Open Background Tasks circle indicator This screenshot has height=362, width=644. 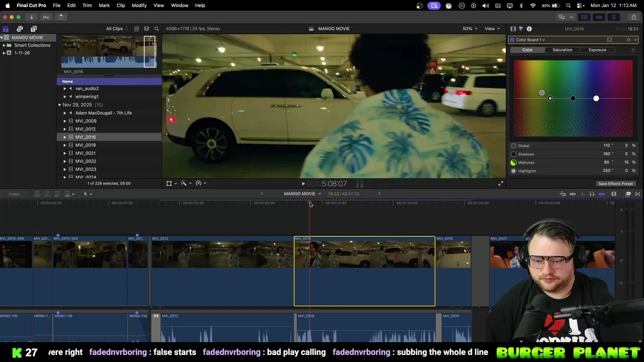coord(61,17)
